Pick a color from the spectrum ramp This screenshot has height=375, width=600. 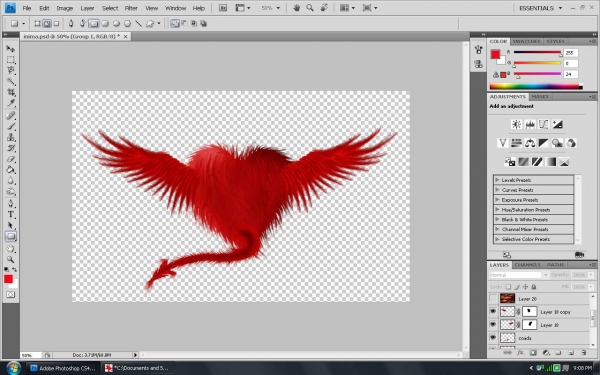point(536,87)
